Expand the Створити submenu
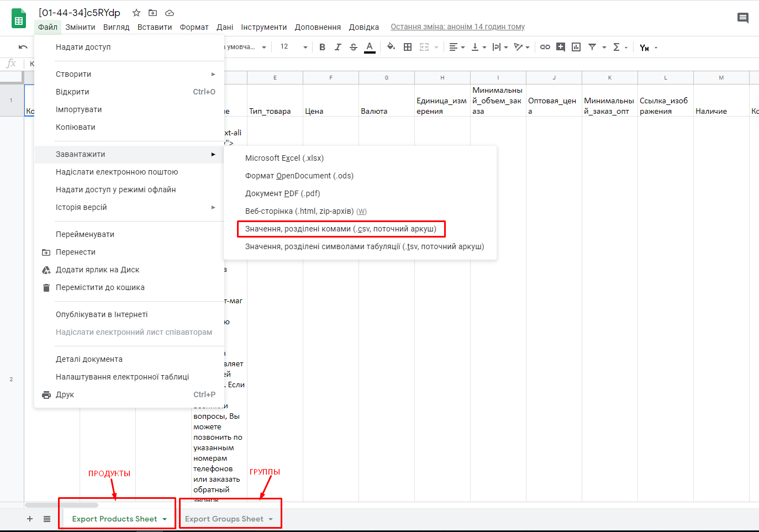The image size is (759, 532). (x=129, y=74)
